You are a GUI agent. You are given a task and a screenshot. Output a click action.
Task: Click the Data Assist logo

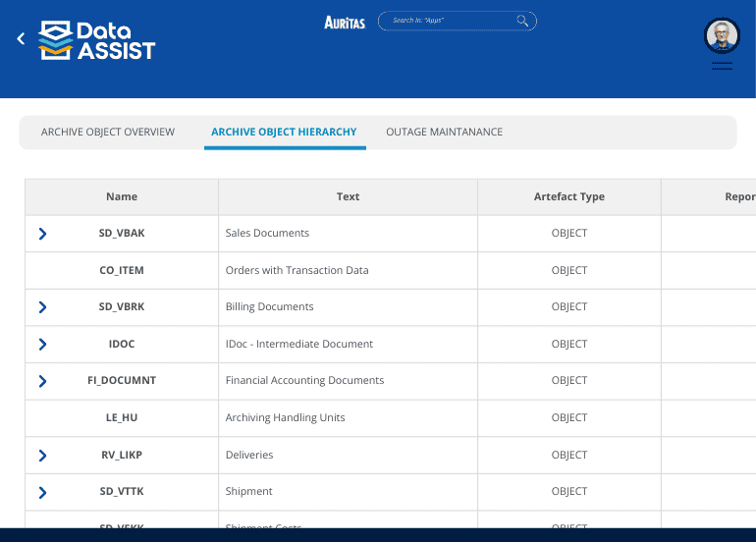pos(97,40)
